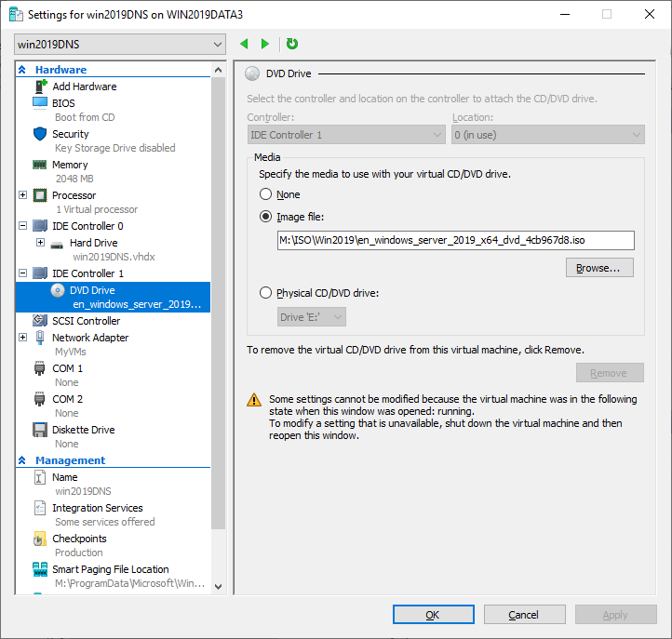This screenshot has width=672, height=639.
Task: Click the settings window title bar icon
Action: pos(16,15)
